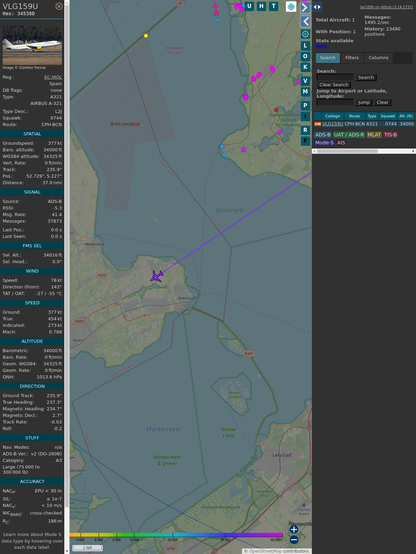The height and width of the screenshot is (554, 416).
Task: Open the EC-MOL registration link
Action: [53, 77]
